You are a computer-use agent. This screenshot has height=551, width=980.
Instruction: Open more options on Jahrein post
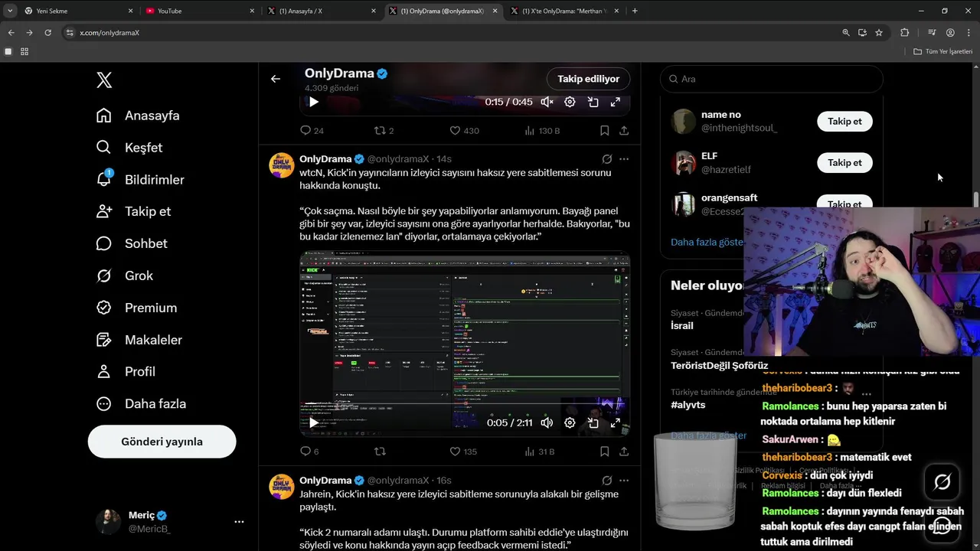pos(624,481)
